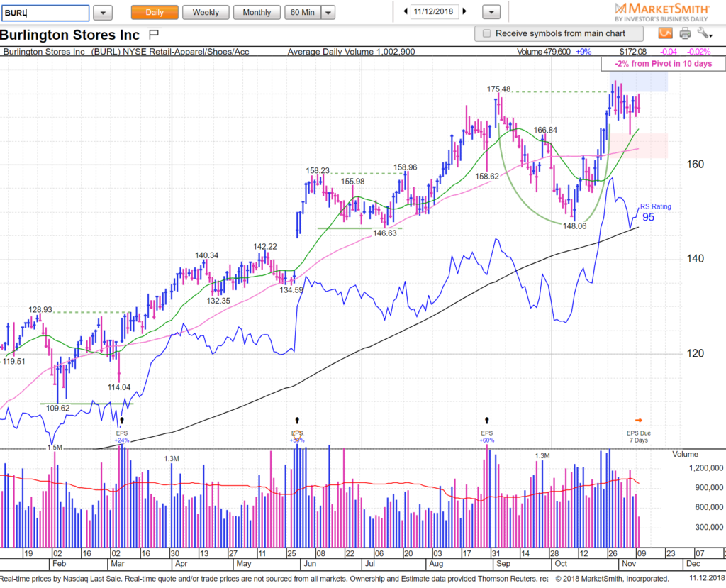The width and height of the screenshot is (726, 588).
Task: Click the 142.22 price label
Action: [x=265, y=247]
